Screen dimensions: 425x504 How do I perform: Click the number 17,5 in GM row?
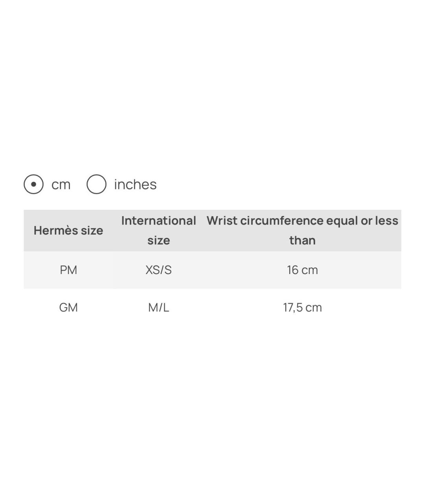pyautogui.click(x=293, y=308)
